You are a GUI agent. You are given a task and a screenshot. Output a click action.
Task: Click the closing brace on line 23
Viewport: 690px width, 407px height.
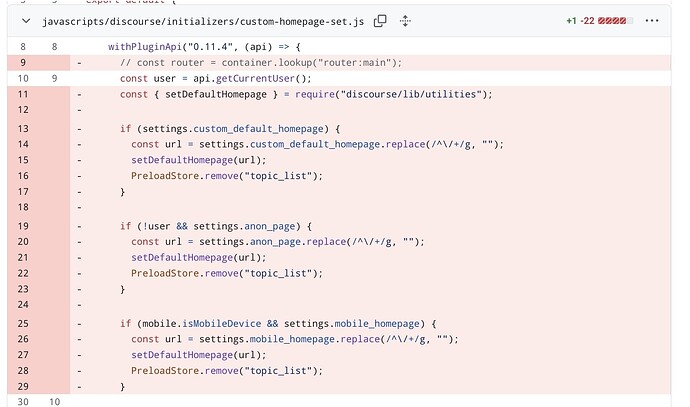click(x=123, y=290)
